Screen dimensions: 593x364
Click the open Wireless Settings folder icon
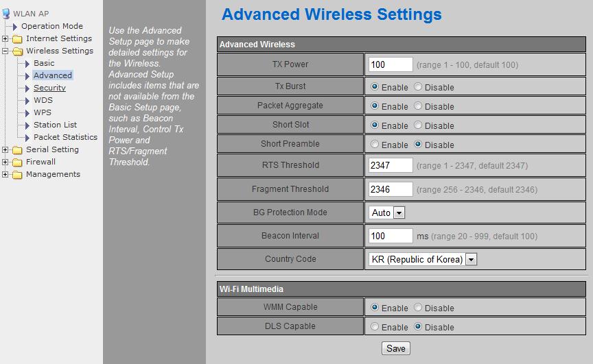pyautogui.click(x=17, y=51)
